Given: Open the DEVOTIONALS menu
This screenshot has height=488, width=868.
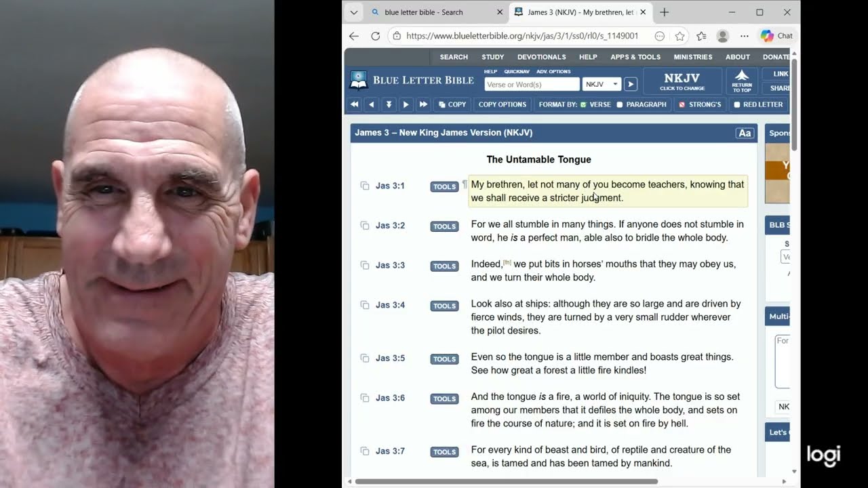Looking at the screenshot, I should 541,57.
